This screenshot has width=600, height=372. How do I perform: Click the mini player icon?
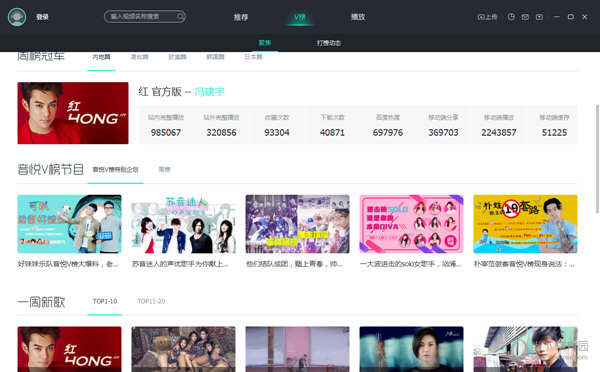(x=539, y=17)
